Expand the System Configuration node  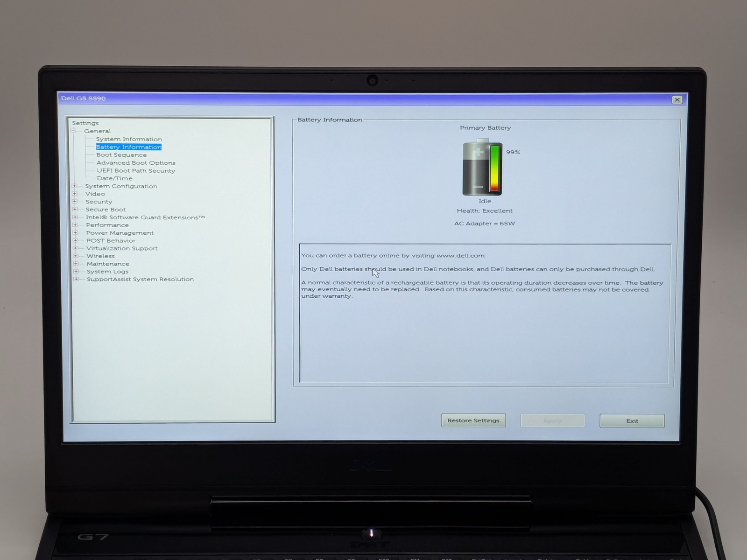(x=74, y=186)
